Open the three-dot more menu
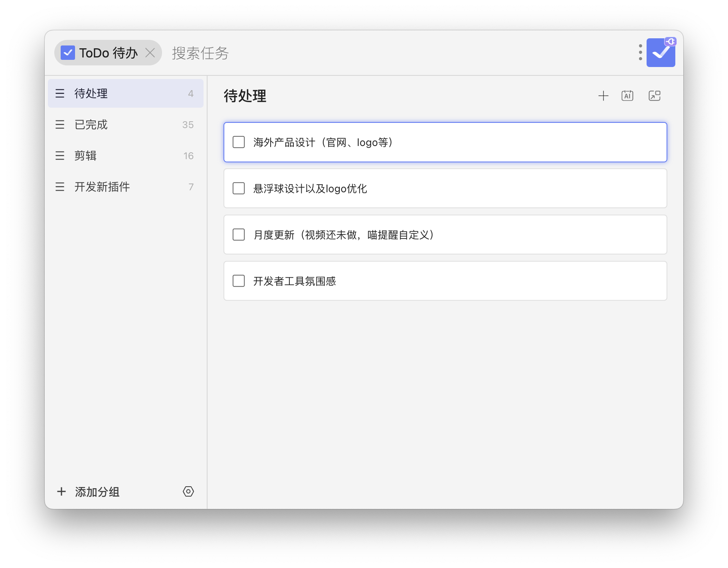This screenshot has width=728, height=568. coord(640,52)
